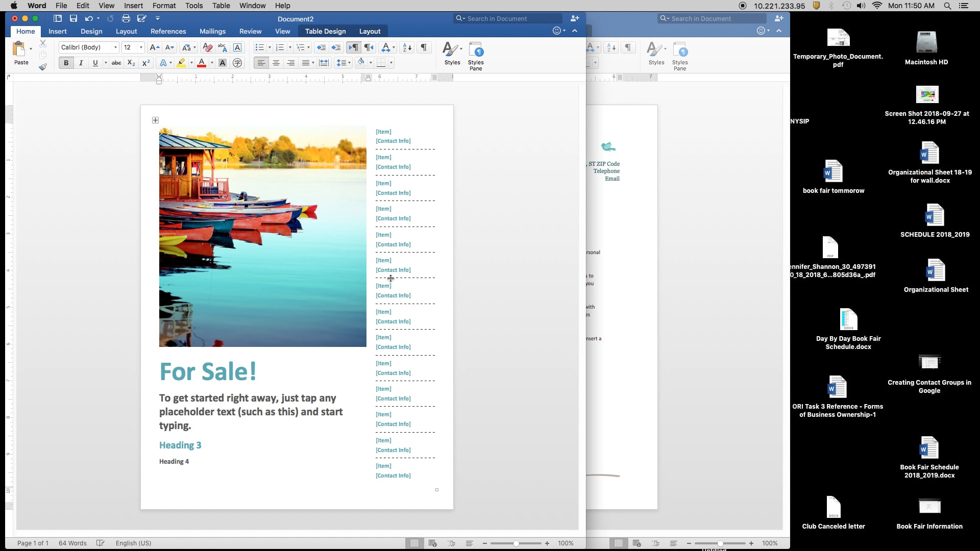Screen dimensions: 980x551
Task: Click English (US) language in status bar
Action: [x=133, y=543]
